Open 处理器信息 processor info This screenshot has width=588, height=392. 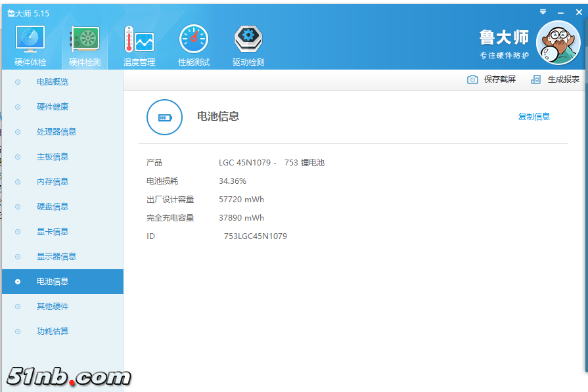(x=57, y=132)
